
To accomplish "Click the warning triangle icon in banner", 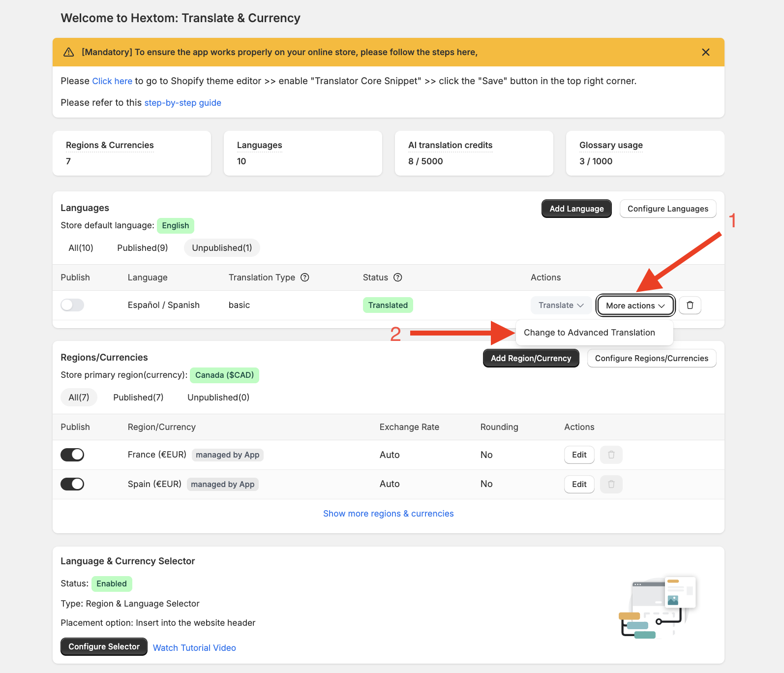I will click(69, 52).
